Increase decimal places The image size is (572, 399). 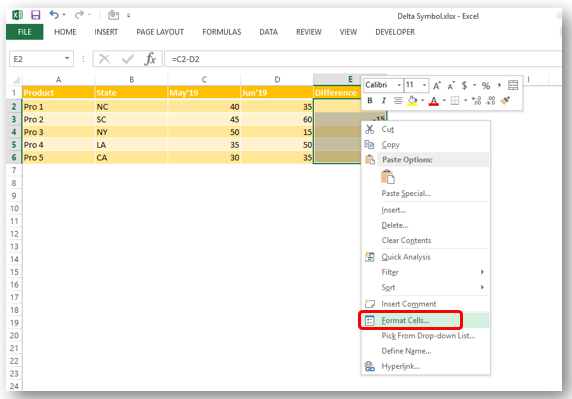(476, 100)
